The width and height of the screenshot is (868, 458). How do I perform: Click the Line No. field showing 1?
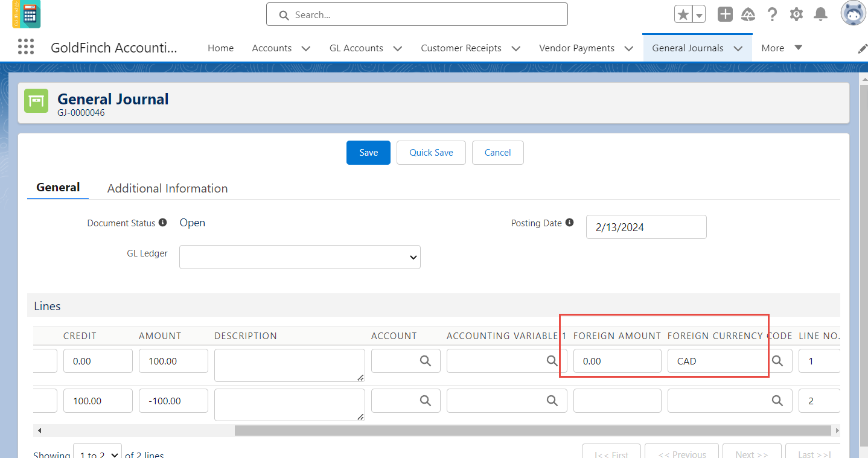(819, 361)
